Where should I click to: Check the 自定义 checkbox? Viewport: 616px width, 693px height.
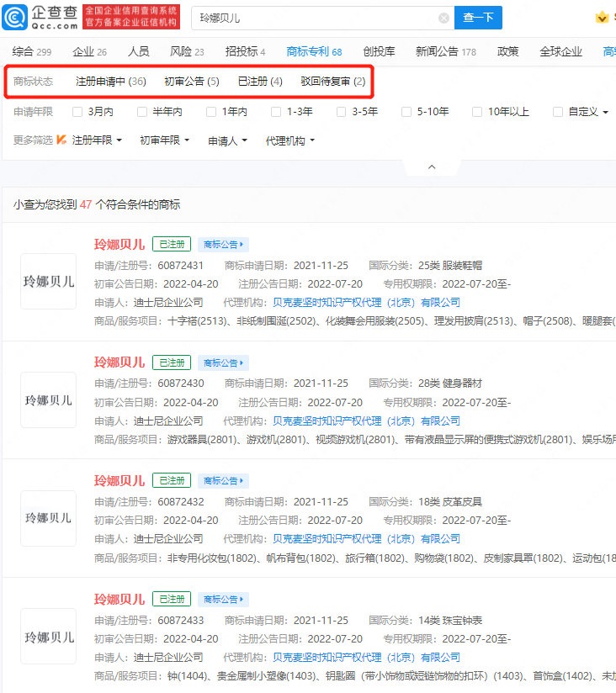[x=558, y=112]
